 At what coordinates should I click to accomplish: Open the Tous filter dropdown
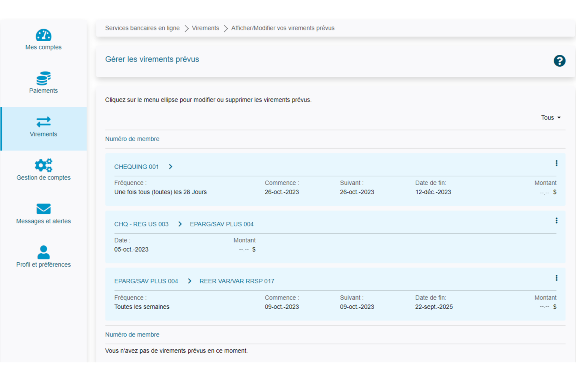pyautogui.click(x=550, y=117)
